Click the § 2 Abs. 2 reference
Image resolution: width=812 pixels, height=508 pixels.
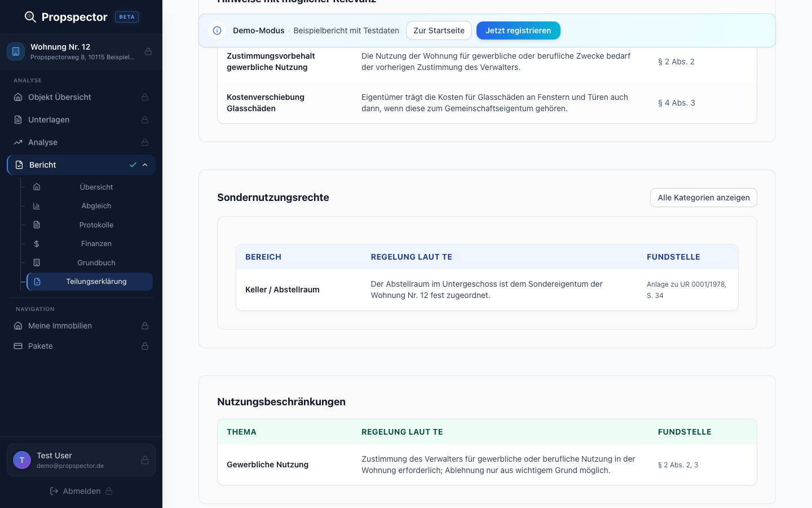tap(676, 62)
